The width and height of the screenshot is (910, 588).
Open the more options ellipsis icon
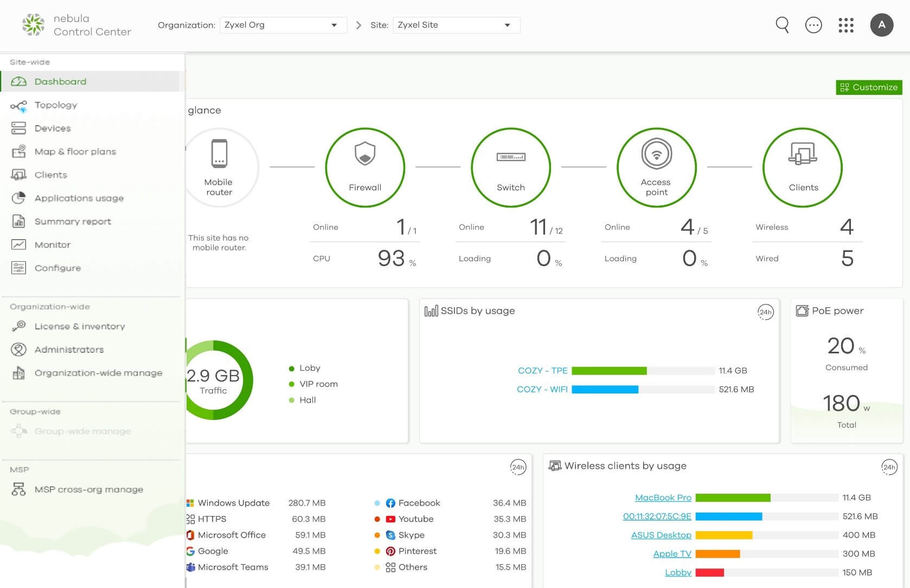click(813, 25)
